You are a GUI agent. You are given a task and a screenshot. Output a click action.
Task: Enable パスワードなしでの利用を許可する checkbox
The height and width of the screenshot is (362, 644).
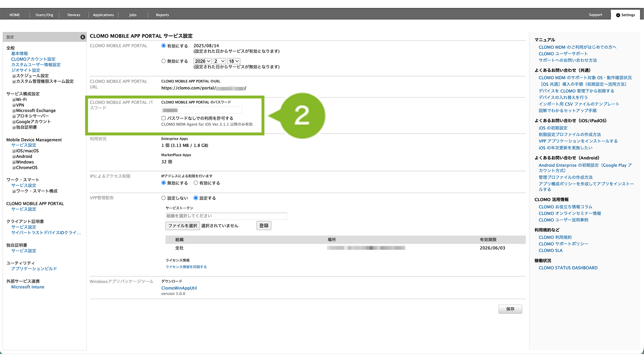coord(164,118)
